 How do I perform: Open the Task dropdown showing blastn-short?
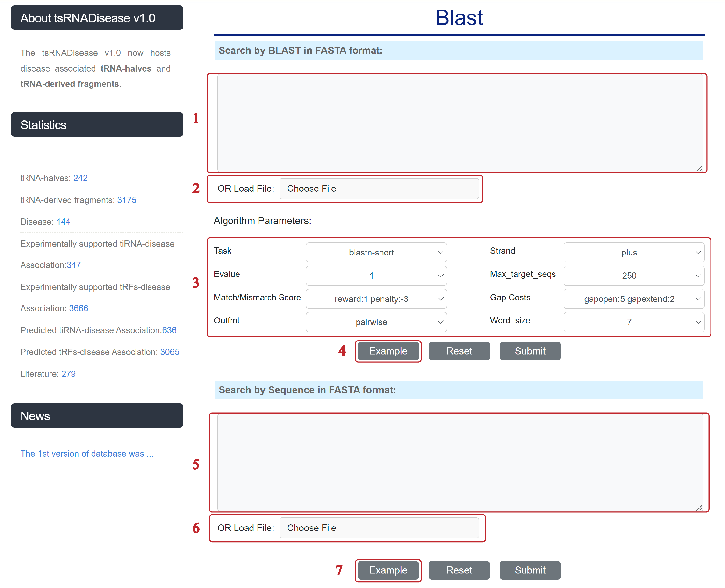(x=376, y=252)
